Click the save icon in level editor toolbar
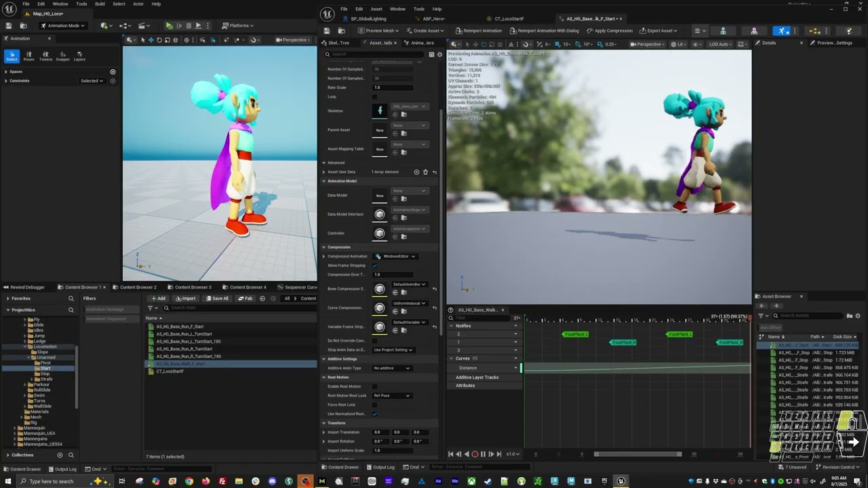This screenshot has height=488, width=868. click(9, 26)
